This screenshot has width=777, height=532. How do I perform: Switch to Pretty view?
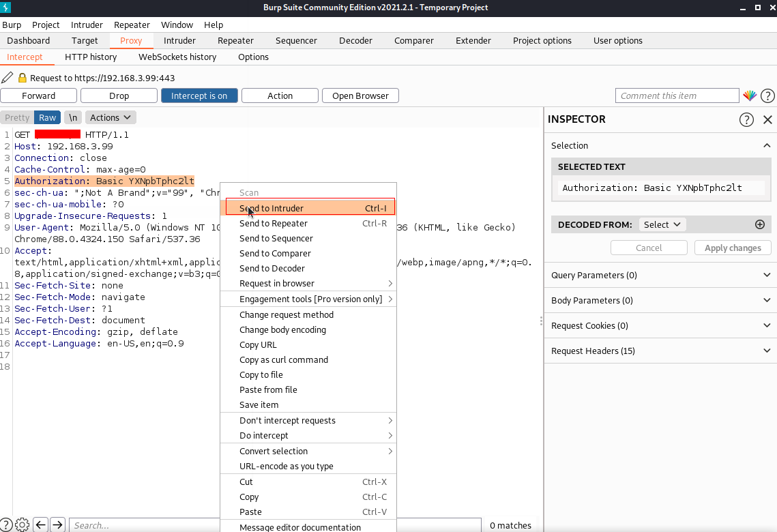pyautogui.click(x=17, y=117)
